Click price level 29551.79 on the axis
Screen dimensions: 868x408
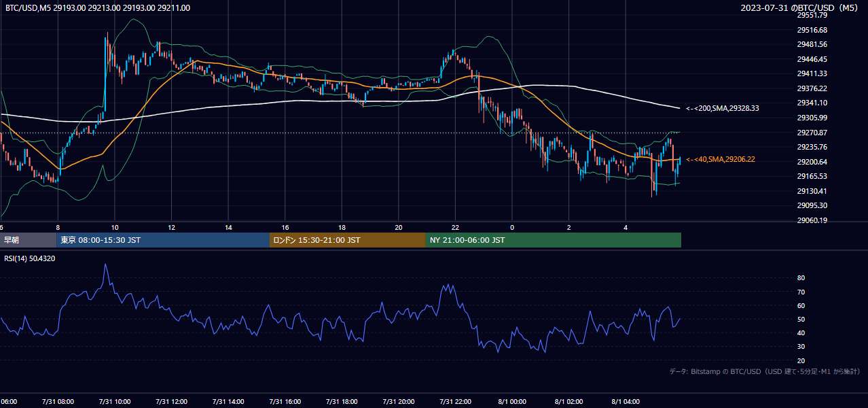[x=812, y=15]
